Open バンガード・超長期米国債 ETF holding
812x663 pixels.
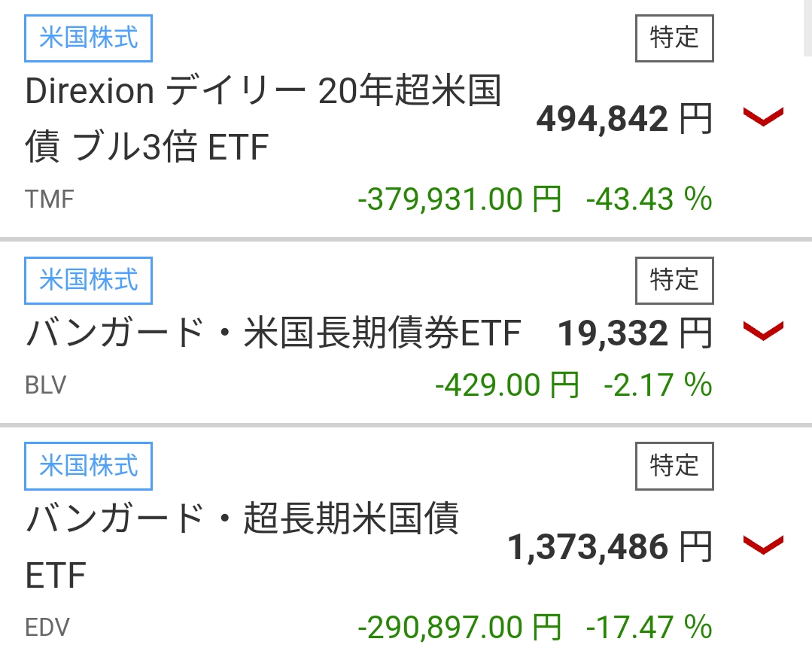point(242,547)
